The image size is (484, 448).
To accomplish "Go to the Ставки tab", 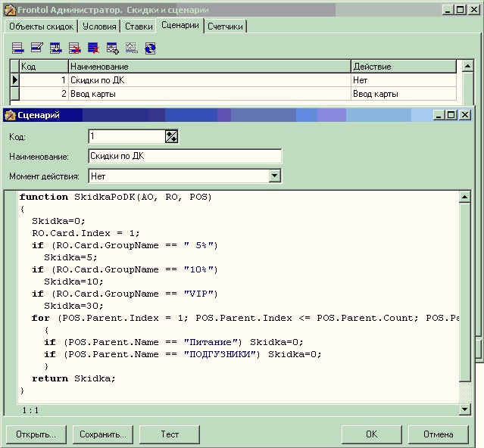I will pos(139,26).
